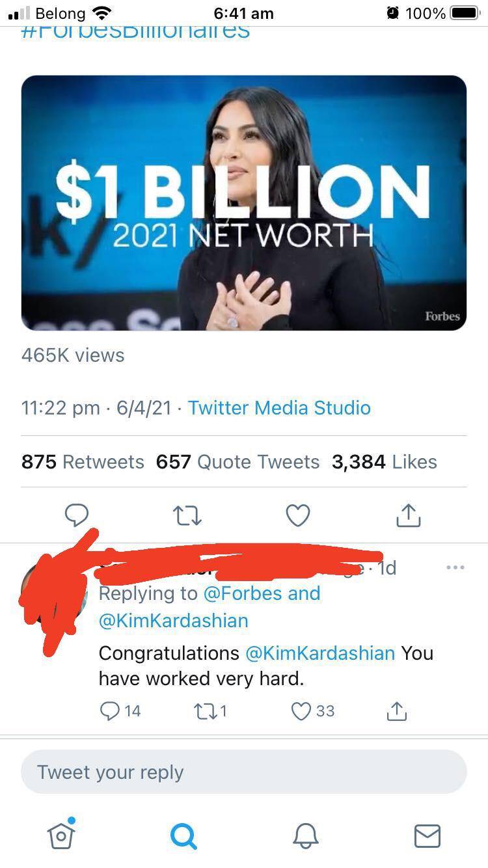Open more options for the reply
488x868 pixels.
[x=455, y=568]
